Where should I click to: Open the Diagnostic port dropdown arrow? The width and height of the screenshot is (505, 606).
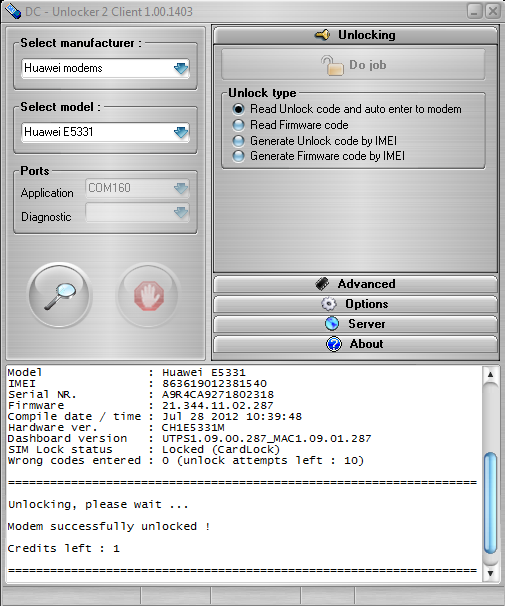[x=180, y=212]
